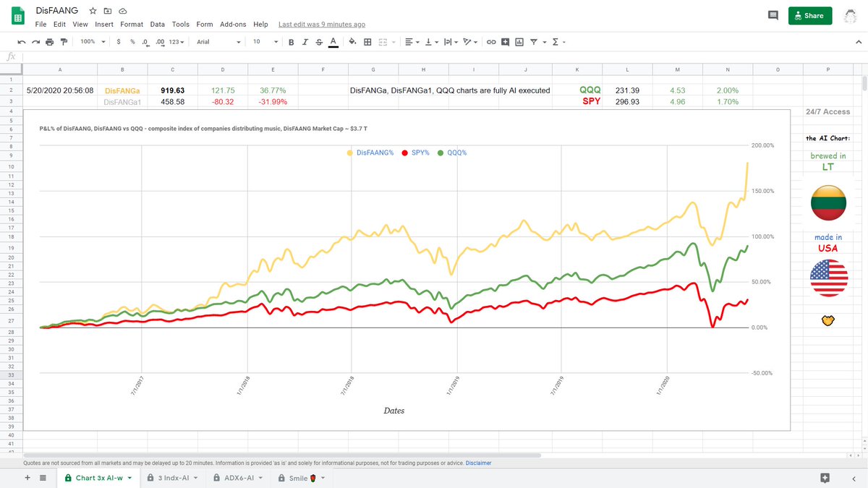Decrease decimal places
868x488 pixels.
146,42
